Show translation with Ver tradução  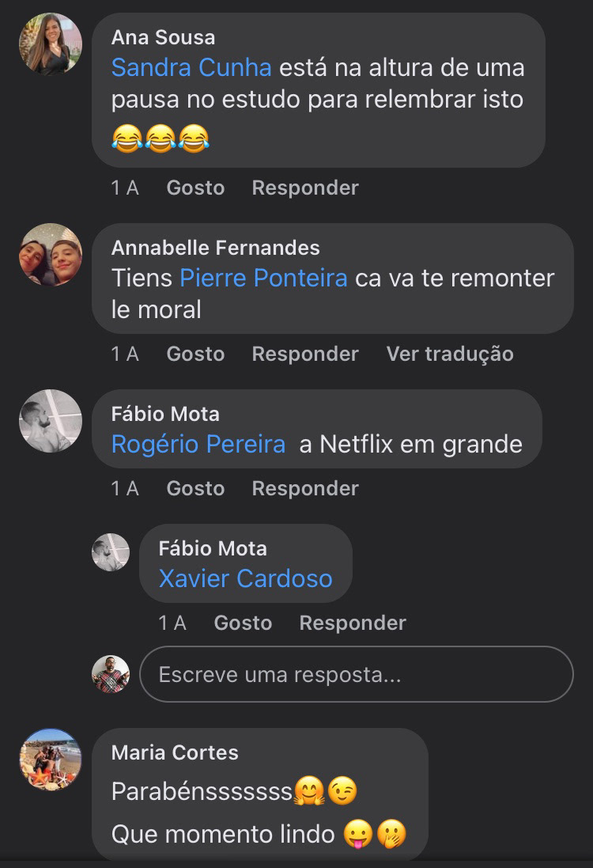point(450,354)
